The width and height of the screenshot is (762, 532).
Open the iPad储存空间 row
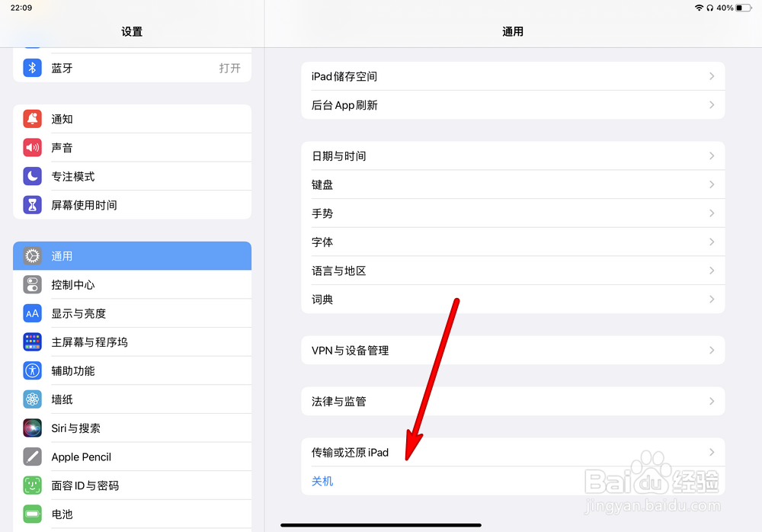513,76
